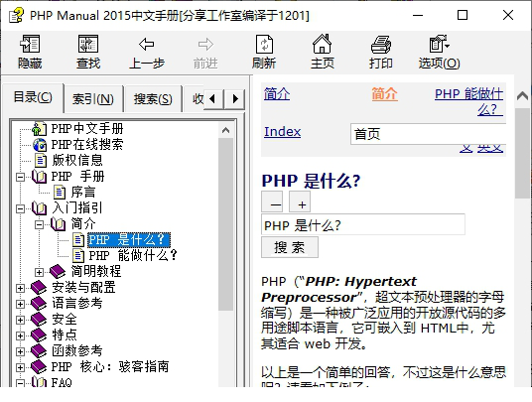Image resolution: width=532 pixels, height=402 pixels.
Task: Select the PHP 能做什么? tree item
Action: 133,255
